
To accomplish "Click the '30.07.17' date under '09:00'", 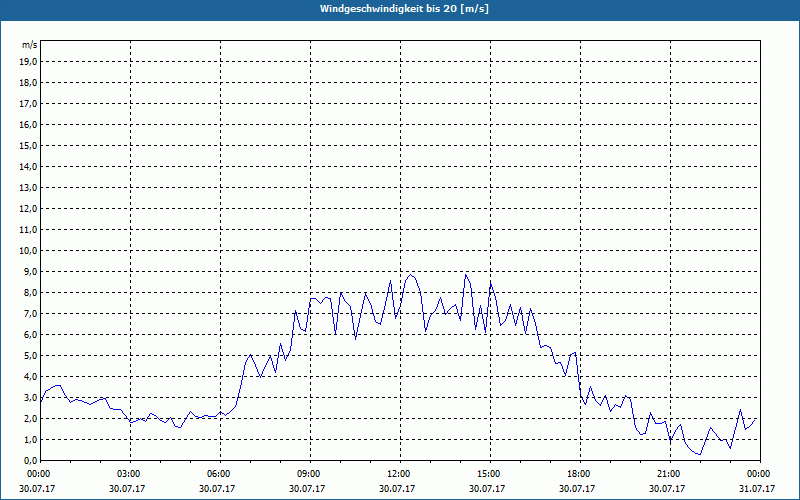I will [x=307, y=488].
